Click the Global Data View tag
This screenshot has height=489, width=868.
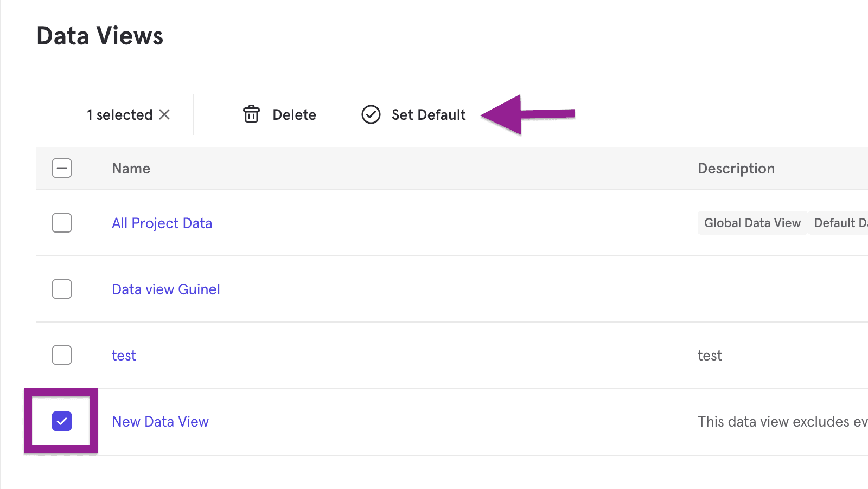pos(752,223)
